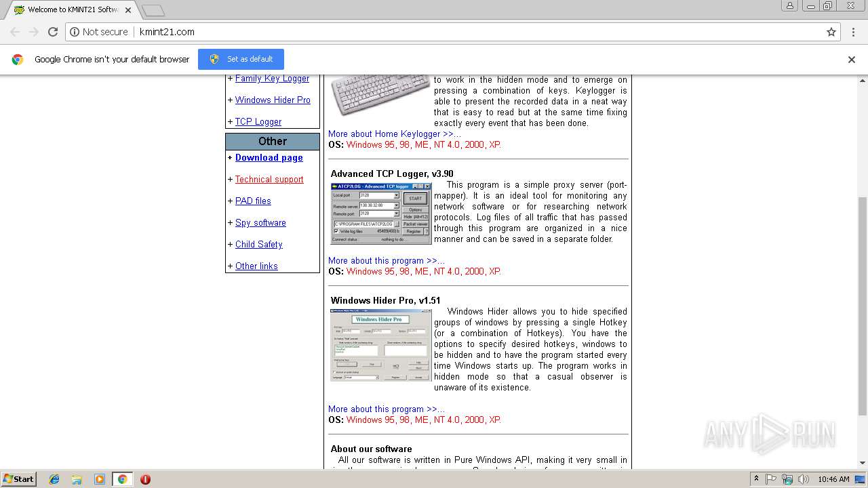Click the Windows Hider Pro, v1.51 heading
The height and width of the screenshot is (488, 868).
385,301
